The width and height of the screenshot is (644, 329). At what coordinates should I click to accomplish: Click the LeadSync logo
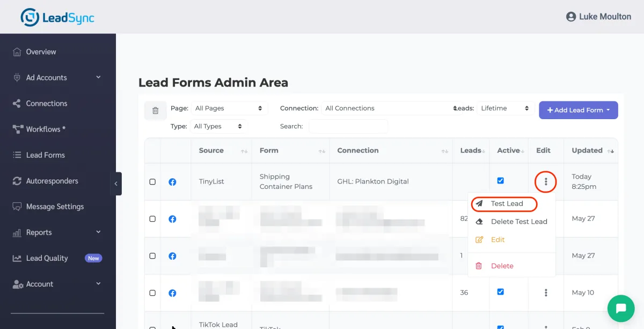pos(57,17)
